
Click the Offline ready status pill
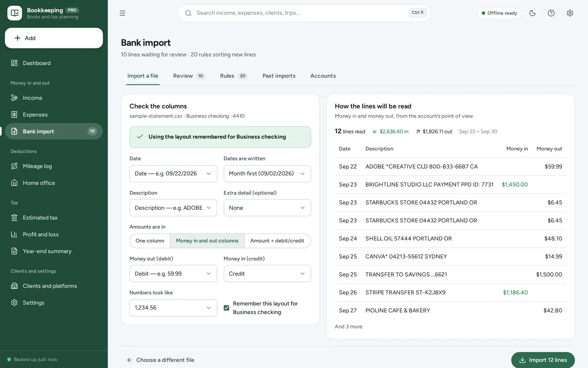pyautogui.click(x=499, y=13)
